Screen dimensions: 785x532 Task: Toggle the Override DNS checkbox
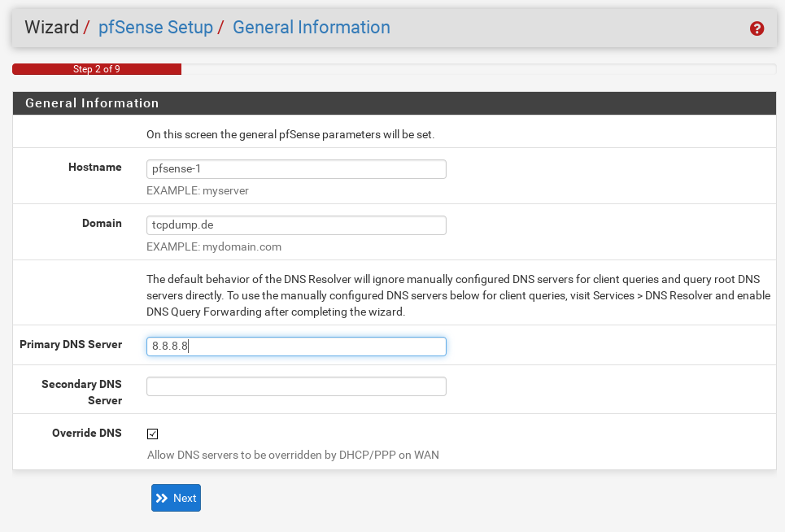tap(152, 434)
